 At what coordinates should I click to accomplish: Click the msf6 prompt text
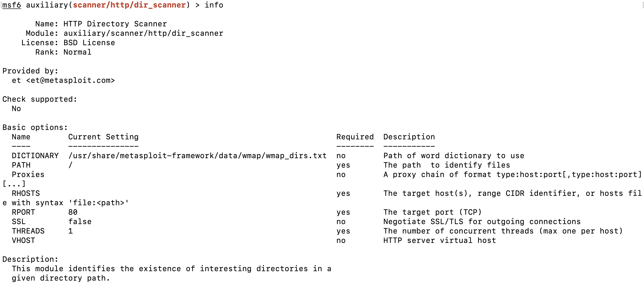(12, 5)
